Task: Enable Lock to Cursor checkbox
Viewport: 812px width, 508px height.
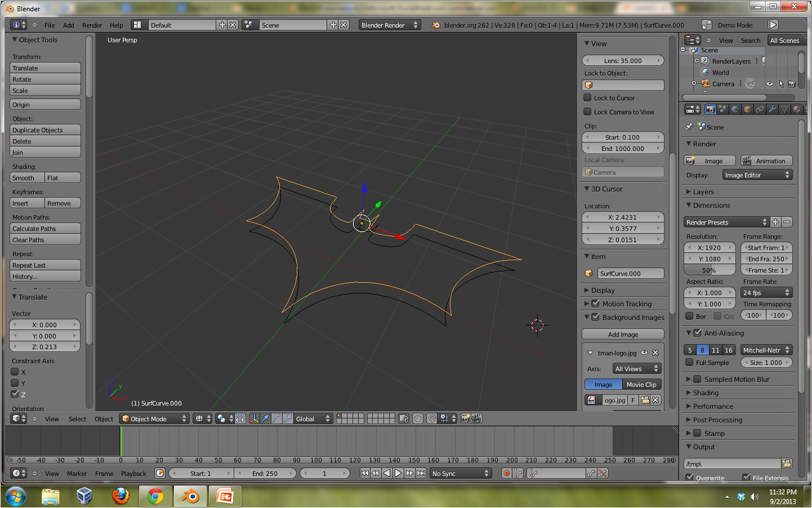Action: [x=587, y=97]
